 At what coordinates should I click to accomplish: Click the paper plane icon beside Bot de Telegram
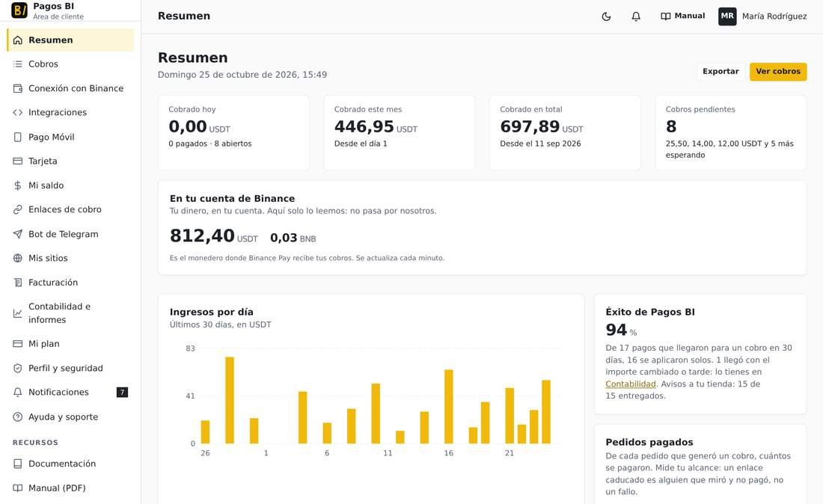pos(18,234)
